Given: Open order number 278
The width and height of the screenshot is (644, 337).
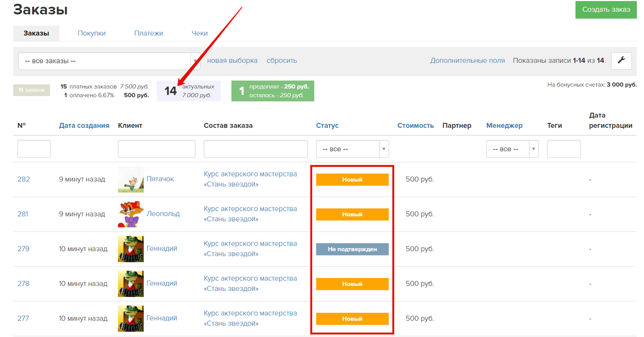Looking at the screenshot, I should pos(24,284).
